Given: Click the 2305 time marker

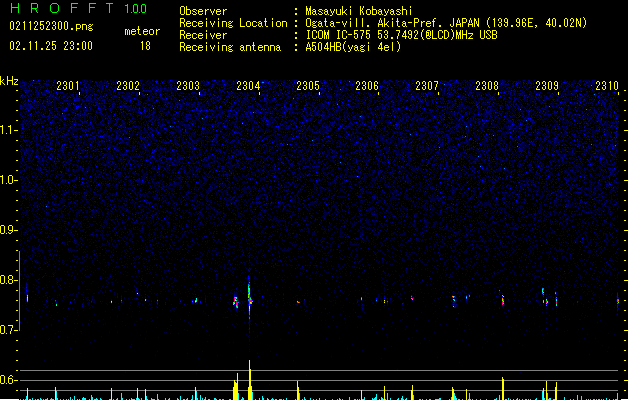Looking at the screenshot, I should [308, 85].
